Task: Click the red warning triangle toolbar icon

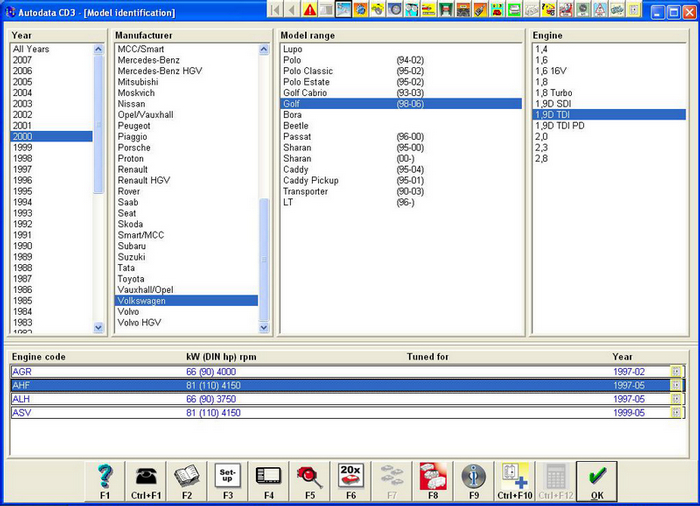Action: pos(309,11)
